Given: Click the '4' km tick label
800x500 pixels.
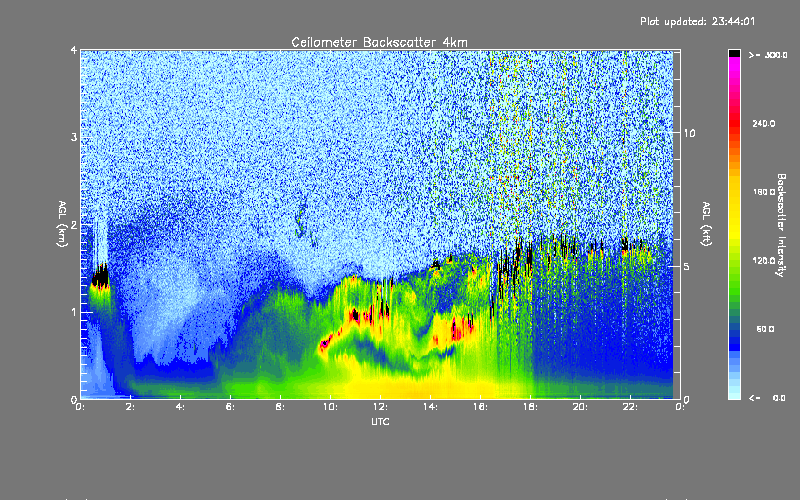Looking at the screenshot, I should click(x=74, y=50).
